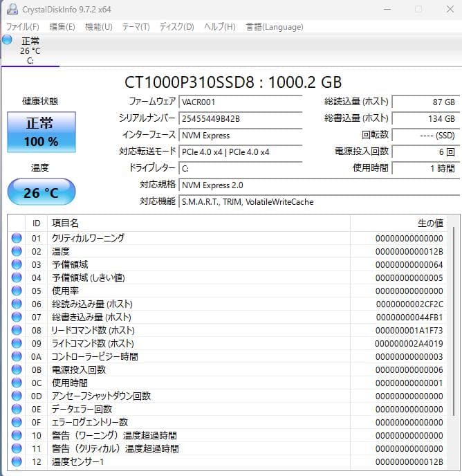Open the 編集(E) menu
This screenshot has width=462, height=476.
pos(62,27)
